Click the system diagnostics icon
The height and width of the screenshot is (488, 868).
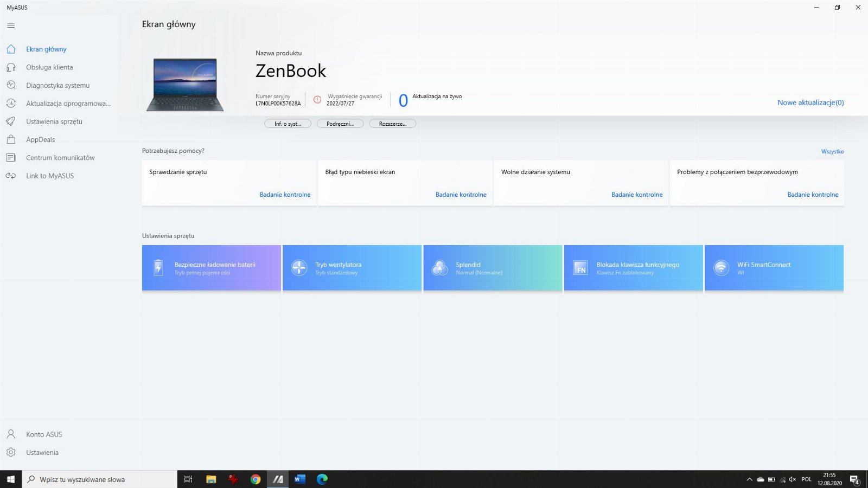coord(11,85)
